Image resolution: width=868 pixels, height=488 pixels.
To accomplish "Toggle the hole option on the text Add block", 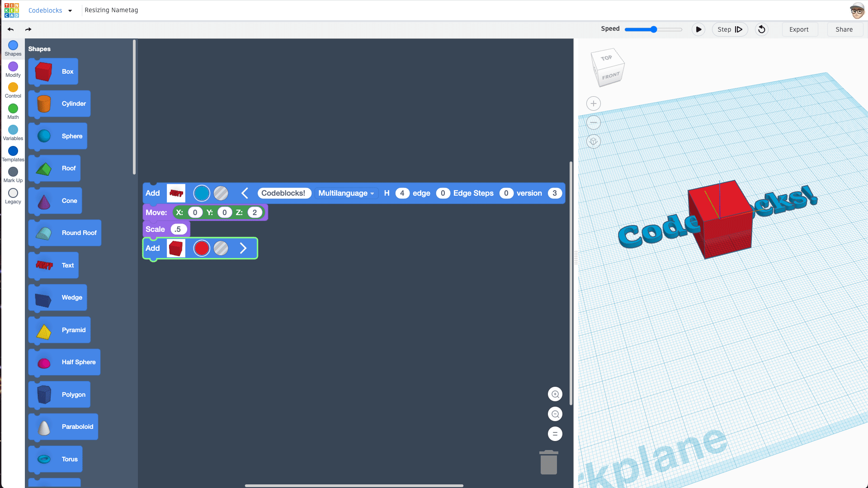I will click(221, 193).
